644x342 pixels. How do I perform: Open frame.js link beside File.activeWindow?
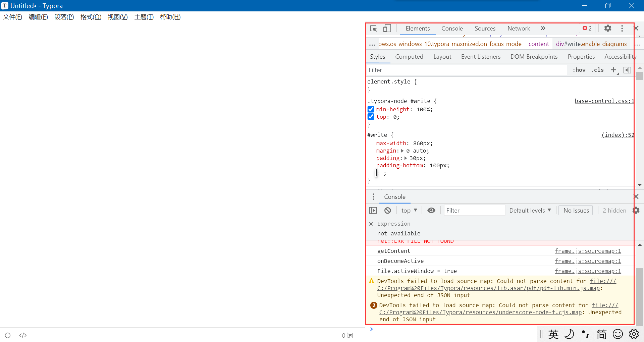click(588, 271)
